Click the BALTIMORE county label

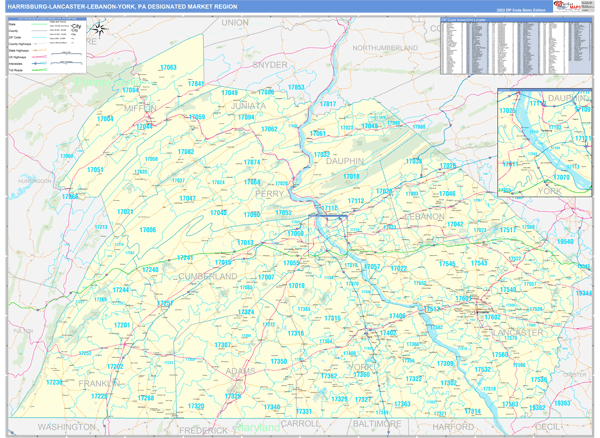coord(377,424)
